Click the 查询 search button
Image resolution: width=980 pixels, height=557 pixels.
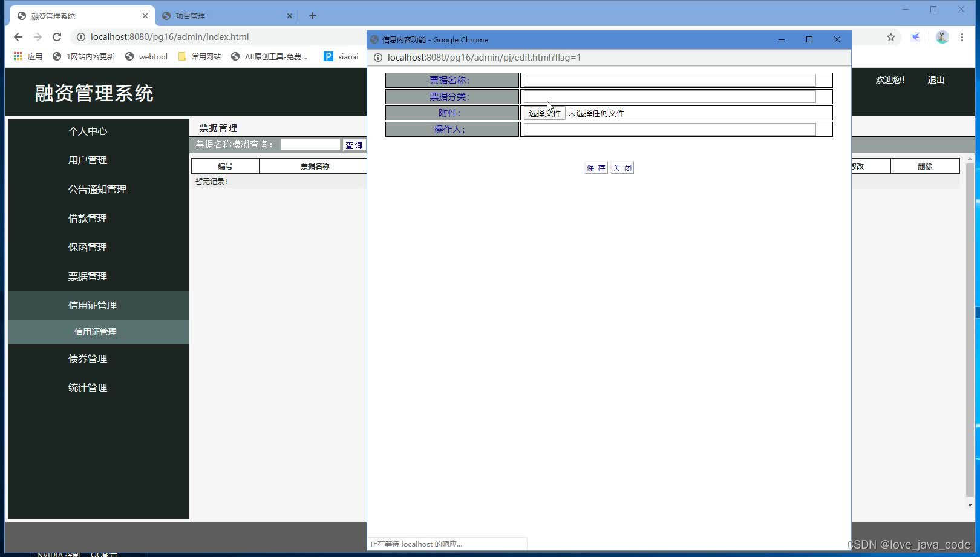pos(354,145)
